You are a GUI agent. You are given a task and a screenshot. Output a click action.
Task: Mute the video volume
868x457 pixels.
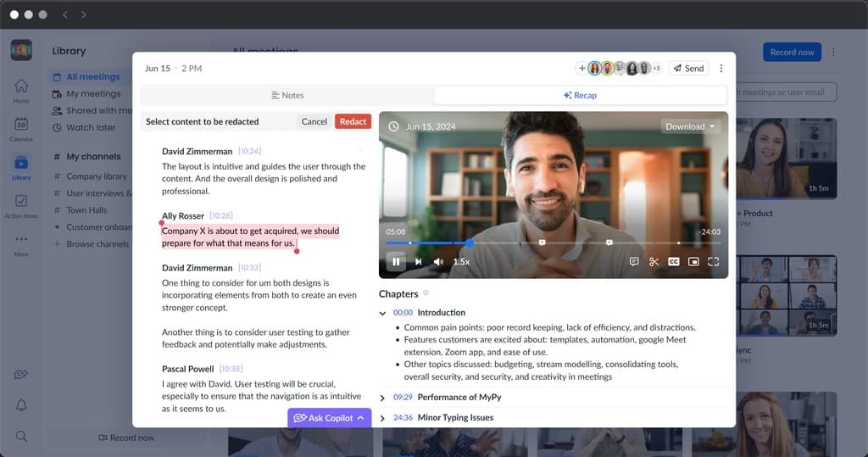(438, 262)
